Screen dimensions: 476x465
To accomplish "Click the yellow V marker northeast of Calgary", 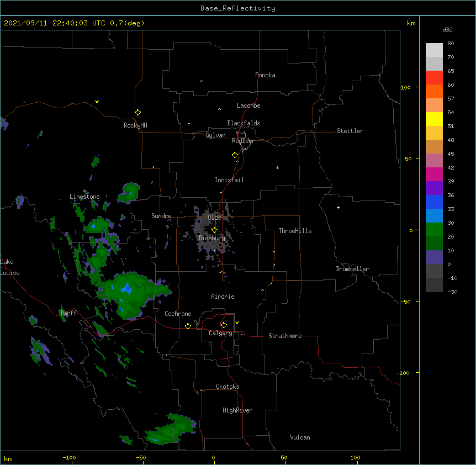I will coord(237,323).
